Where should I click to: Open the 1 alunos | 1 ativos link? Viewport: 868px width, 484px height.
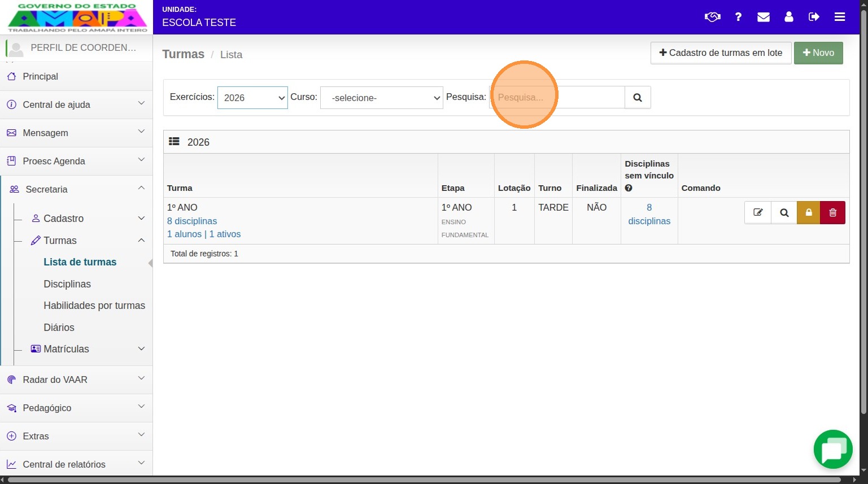(204, 234)
